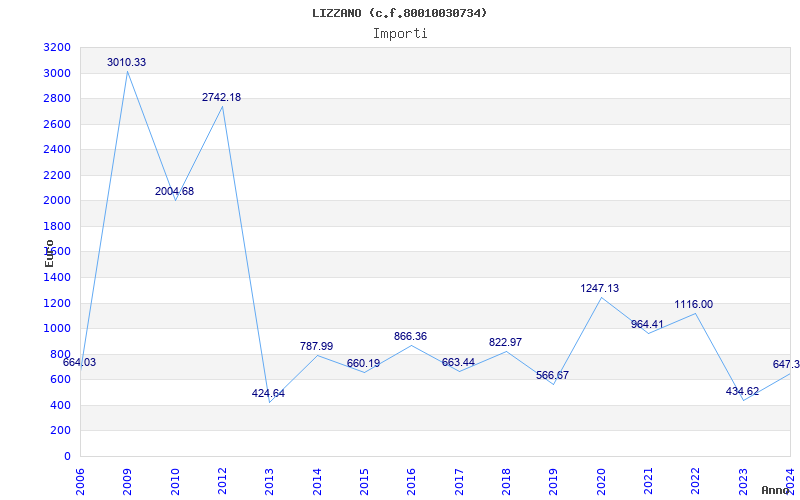Click the 3000 y-axis tick label

coord(57,73)
